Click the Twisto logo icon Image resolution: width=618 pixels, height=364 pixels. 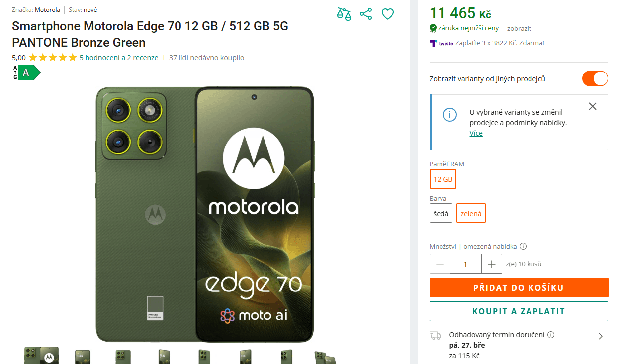point(433,43)
